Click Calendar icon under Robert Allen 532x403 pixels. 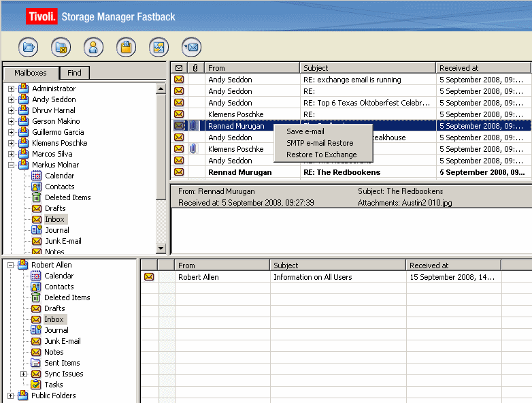click(35, 276)
